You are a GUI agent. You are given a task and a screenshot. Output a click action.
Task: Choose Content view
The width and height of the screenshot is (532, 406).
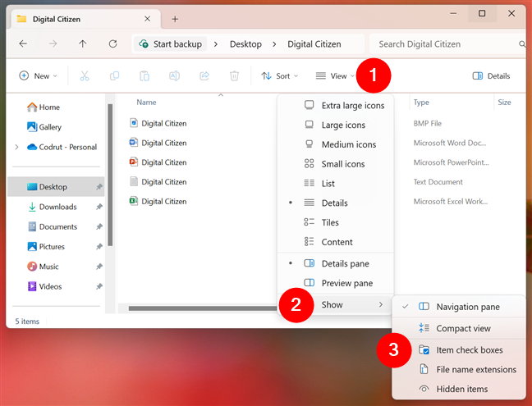[x=335, y=242]
